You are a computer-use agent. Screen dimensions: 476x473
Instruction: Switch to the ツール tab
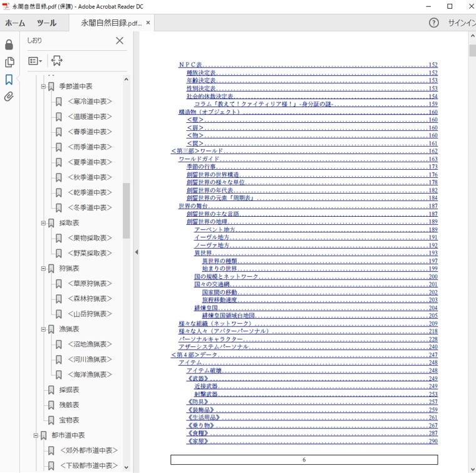46,23
